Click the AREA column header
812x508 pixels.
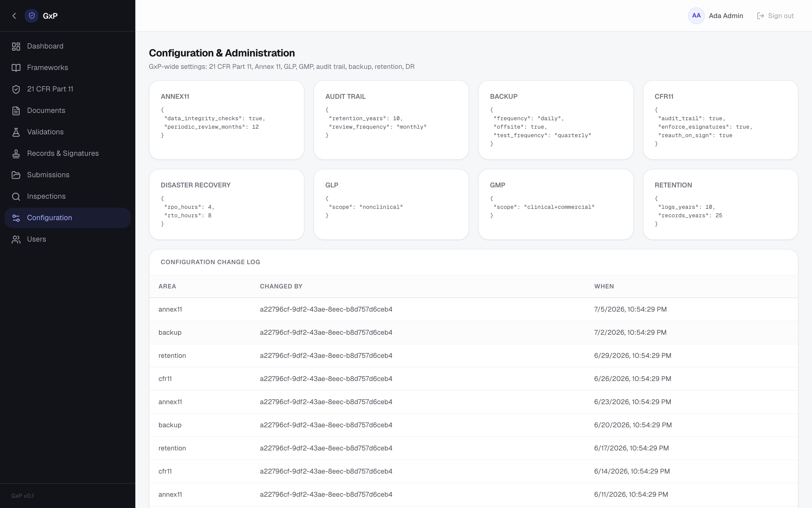tap(167, 286)
